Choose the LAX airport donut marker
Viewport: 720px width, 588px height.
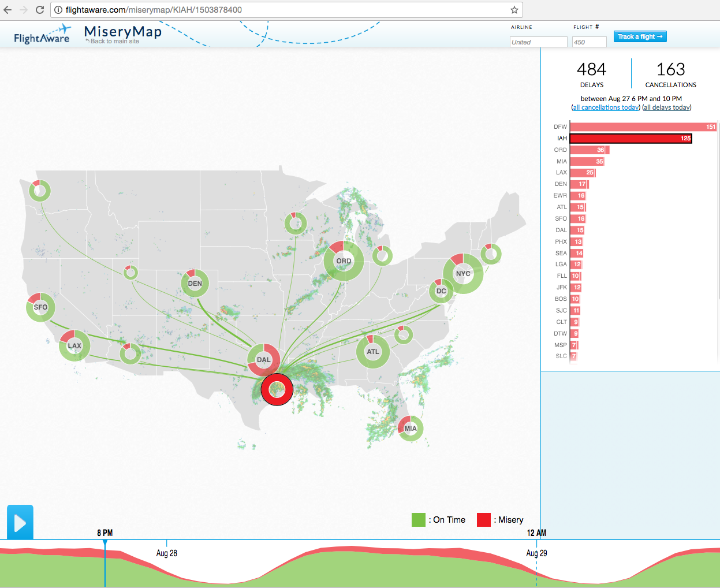click(x=74, y=346)
